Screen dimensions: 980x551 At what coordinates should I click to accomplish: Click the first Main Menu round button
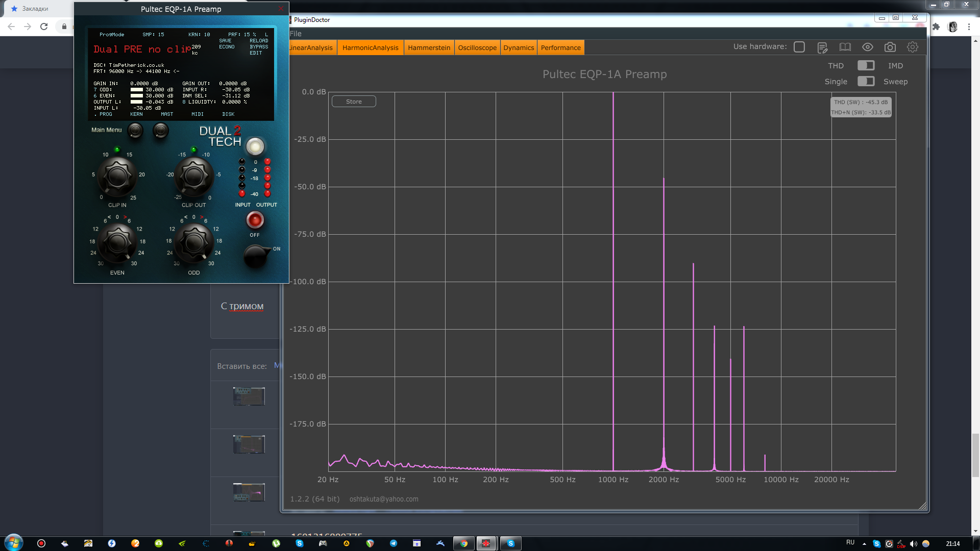click(x=135, y=131)
